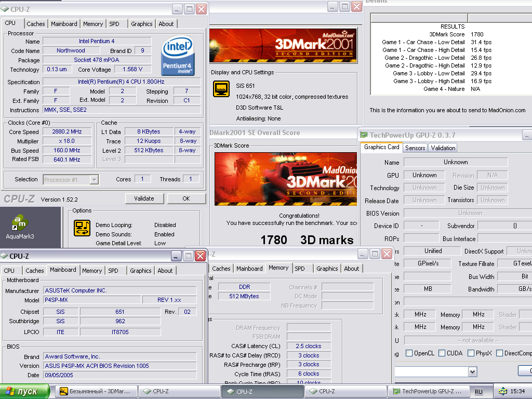The height and width of the screenshot is (399, 532).
Task: Click the 3DMark2001 banner at top
Action: pyautogui.click(x=283, y=46)
